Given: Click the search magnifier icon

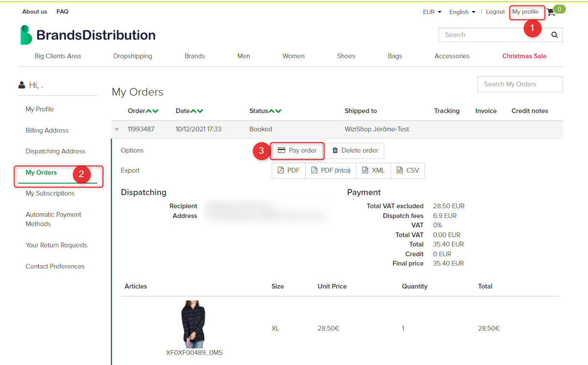Looking at the screenshot, I should click(554, 35).
